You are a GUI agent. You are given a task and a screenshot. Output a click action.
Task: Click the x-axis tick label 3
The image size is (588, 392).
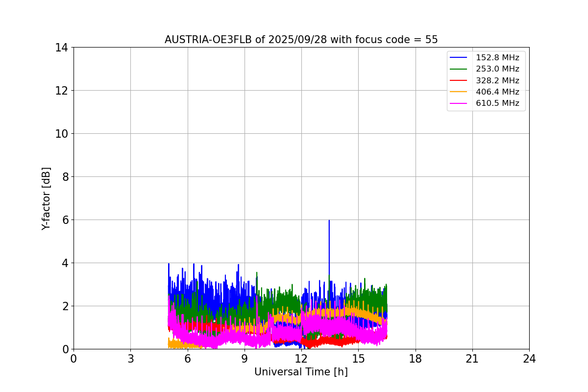click(x=130, y=359)
